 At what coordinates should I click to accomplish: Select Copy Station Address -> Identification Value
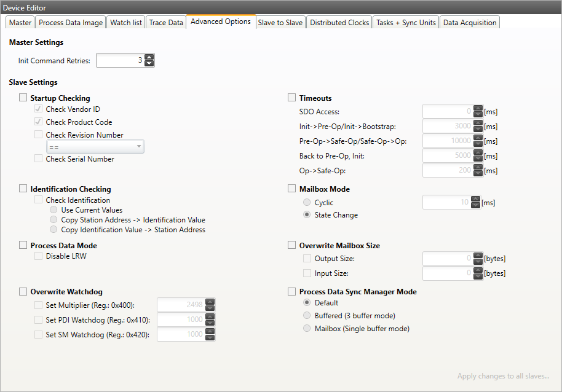pyautogui.click(x=53, y=219)
